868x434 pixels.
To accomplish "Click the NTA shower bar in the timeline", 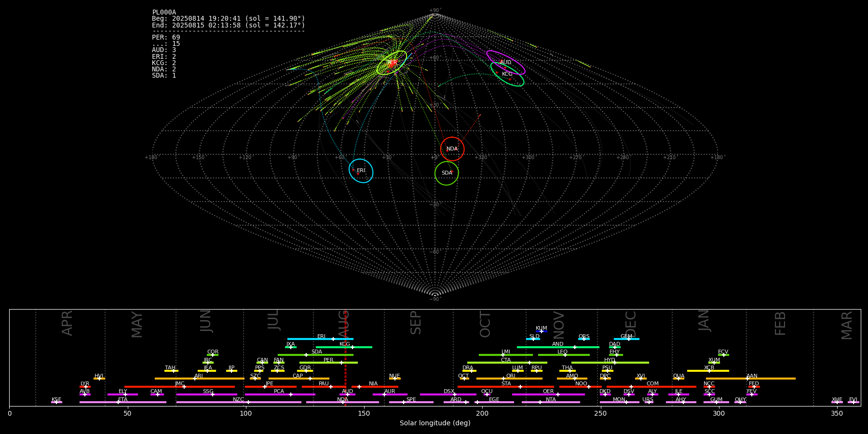I will (x=551, y=402).
